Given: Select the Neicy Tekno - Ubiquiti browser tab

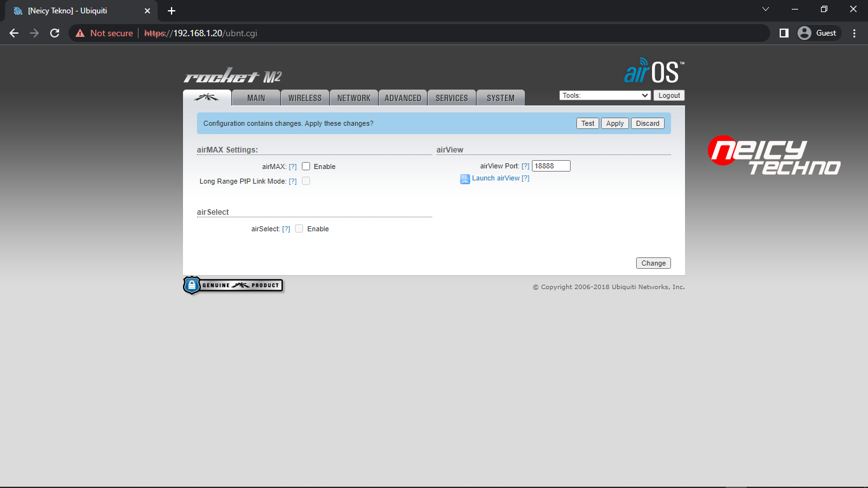Looking at the screenshot, I should (81, 11).
